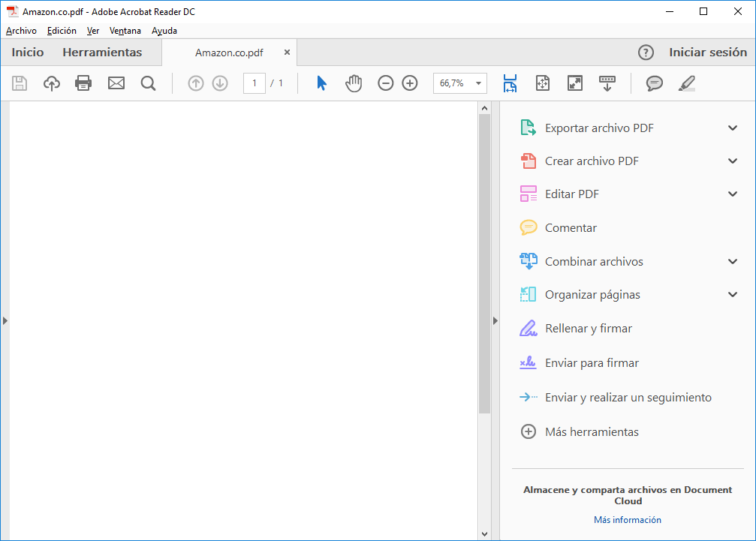Screen dimensions: 756x541
Task: Click the scrollbar down arrow
Action: pyautogui.click(x=484, y=533)
